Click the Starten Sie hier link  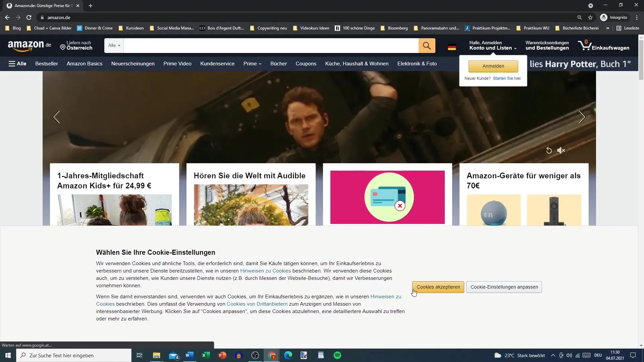(507, 78)
